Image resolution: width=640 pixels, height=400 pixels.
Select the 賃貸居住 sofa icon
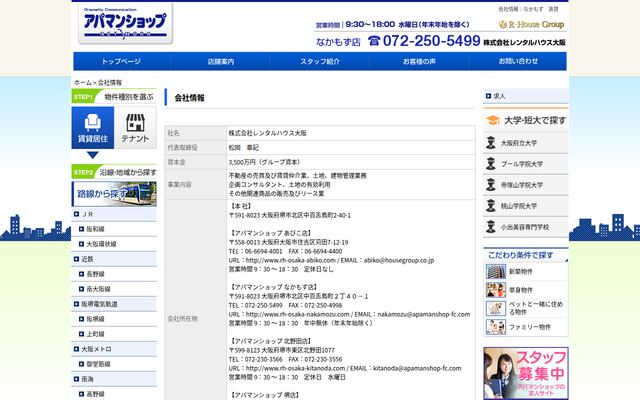(x=93, y=128)
